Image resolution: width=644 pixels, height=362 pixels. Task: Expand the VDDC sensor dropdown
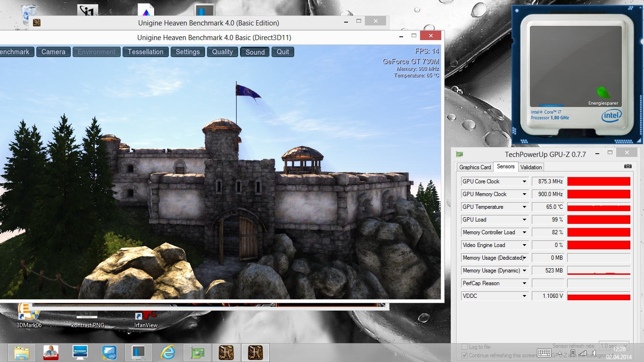click(524, 296)
